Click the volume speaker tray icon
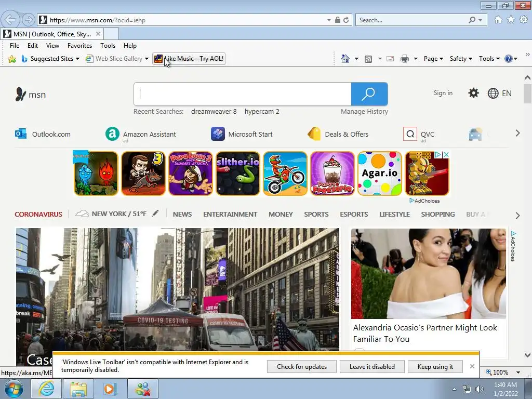 pyautogui.click(x=480, y=389)
